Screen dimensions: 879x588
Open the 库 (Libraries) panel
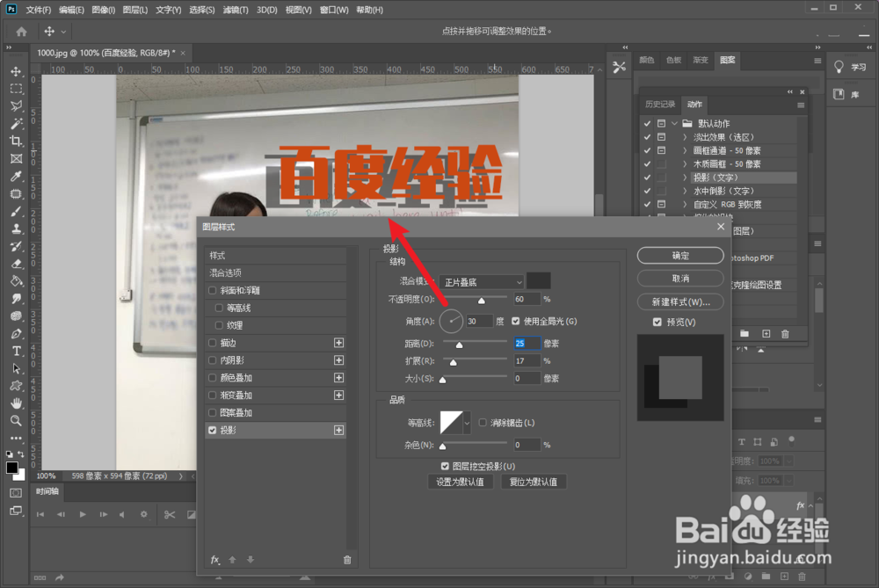click(x=846, y=94)
